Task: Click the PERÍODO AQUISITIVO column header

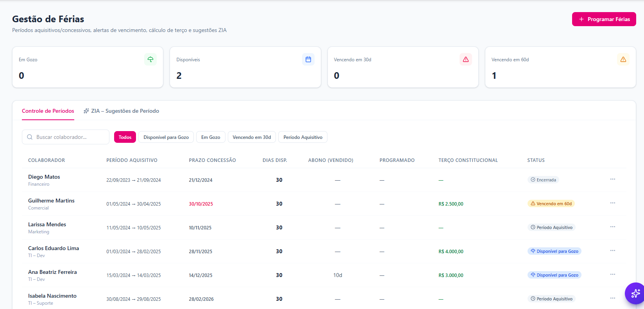Action: pos(132,160)
